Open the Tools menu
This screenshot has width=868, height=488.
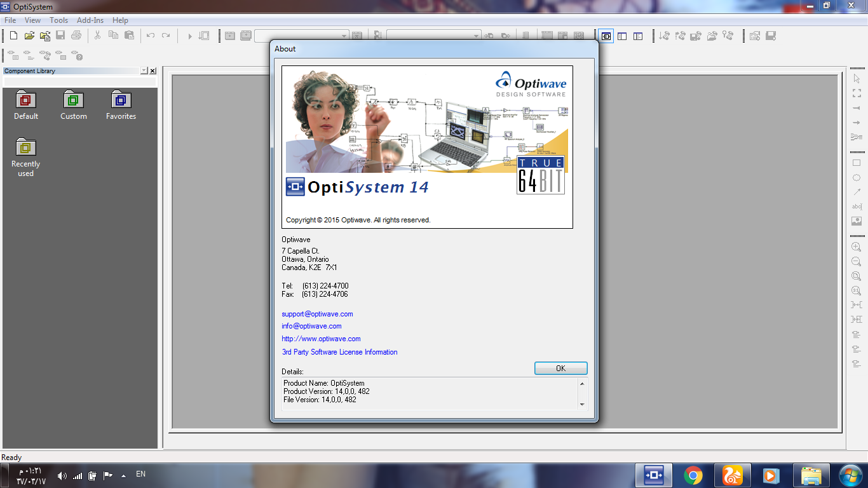pos(59,20)
